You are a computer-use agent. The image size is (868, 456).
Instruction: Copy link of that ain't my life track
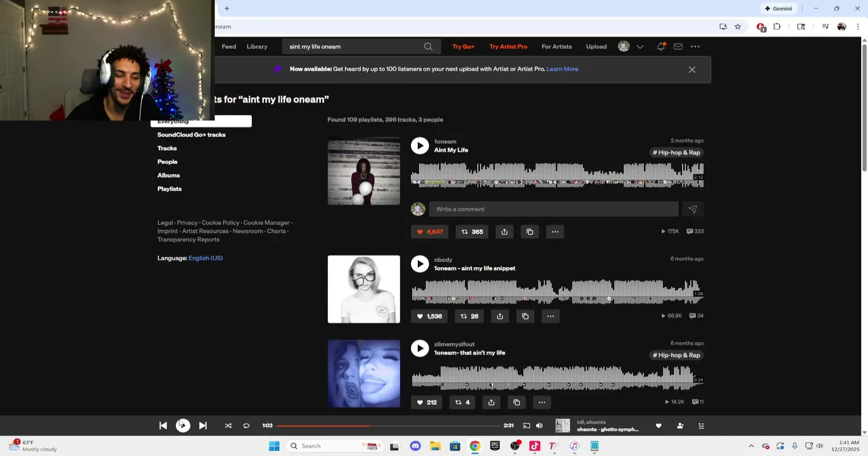click(517, 402)
